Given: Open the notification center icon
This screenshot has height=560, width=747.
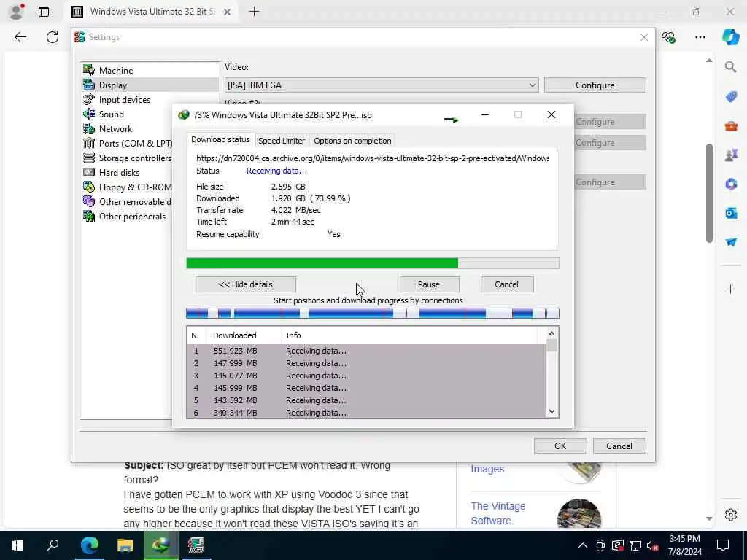Looking at the screenshot, I should (x=723, y=545).
